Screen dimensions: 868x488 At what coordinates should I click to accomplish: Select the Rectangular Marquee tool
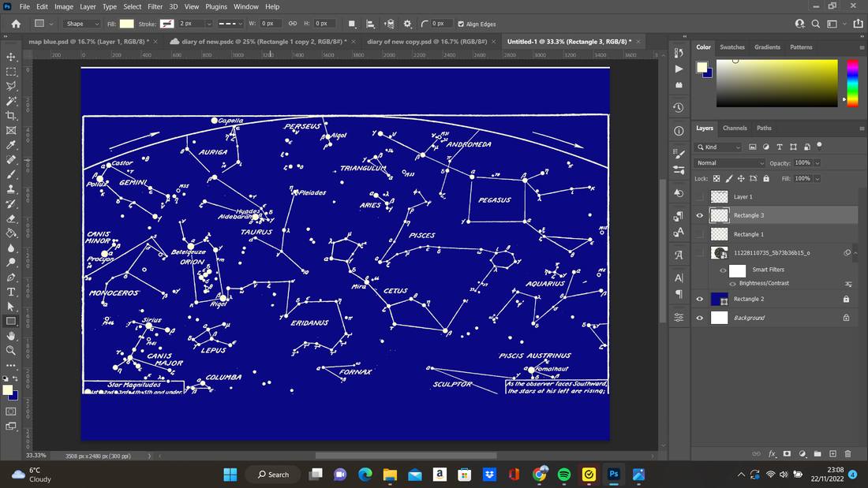(x=11, y=72)
